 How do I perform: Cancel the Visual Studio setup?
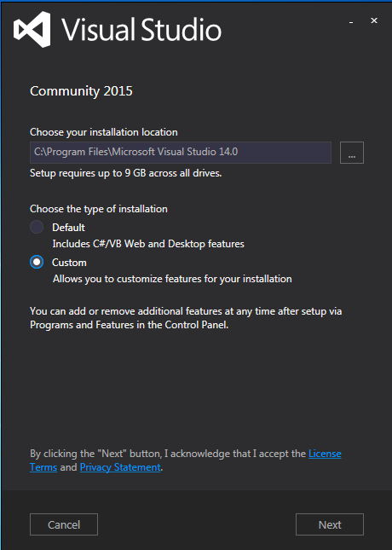pos(64,524)
